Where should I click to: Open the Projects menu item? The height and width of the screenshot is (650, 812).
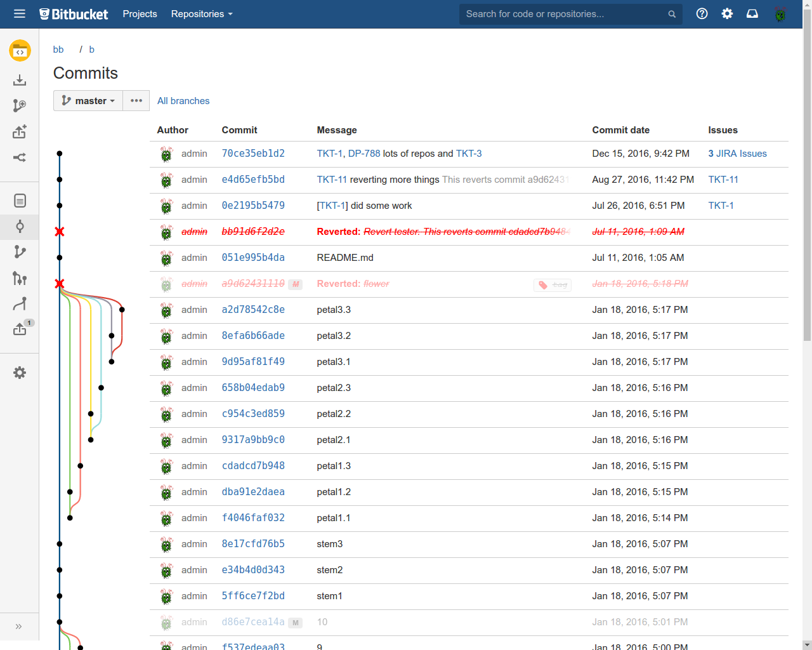[x=140, y=14]
